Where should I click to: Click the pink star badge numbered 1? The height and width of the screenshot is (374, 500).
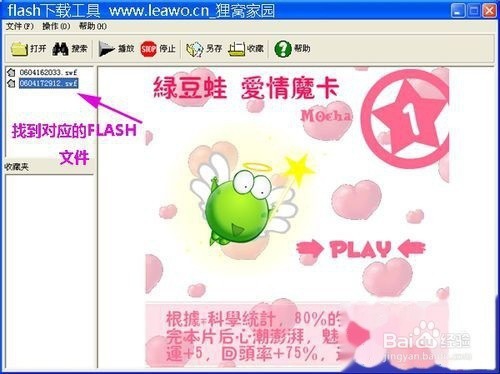coord(405,119)
